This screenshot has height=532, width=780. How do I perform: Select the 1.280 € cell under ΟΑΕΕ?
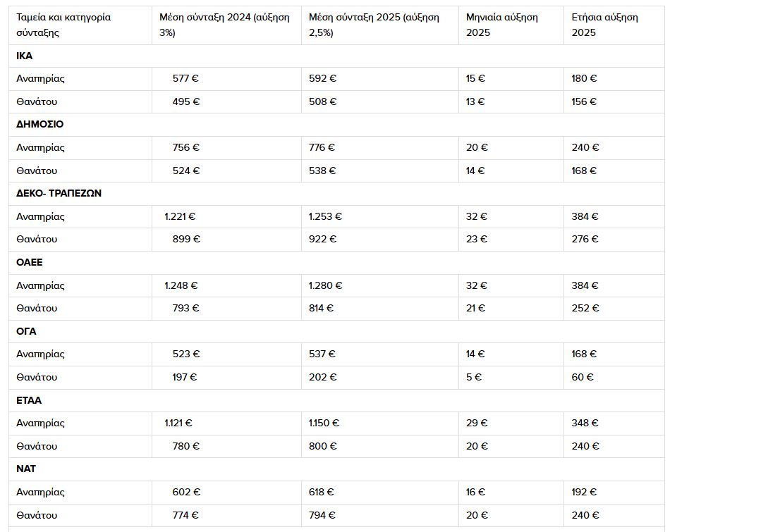(380, 286)
